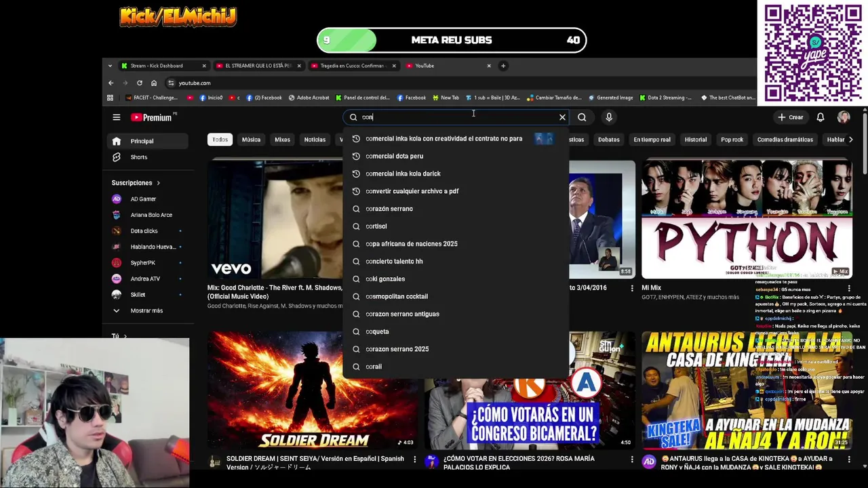Choose suggestion 'copa africana de naciones 2025'
This screenshot has width=868, height=488.
(456, 244)
